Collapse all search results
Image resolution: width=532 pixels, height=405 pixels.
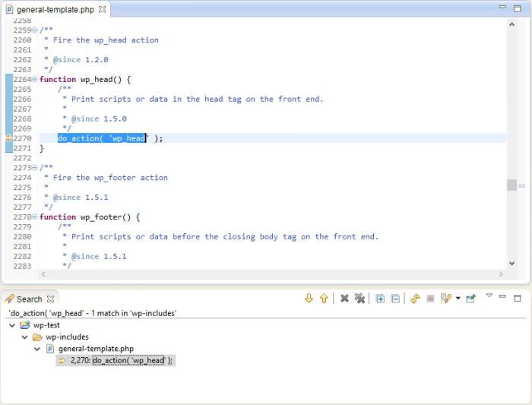click(395, 299)
